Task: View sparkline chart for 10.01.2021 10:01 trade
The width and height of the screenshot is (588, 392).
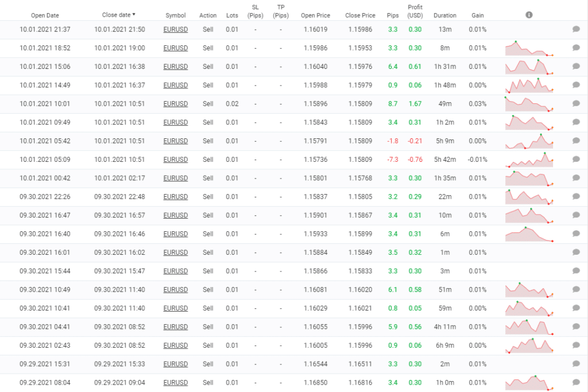Action: point(529,104)
